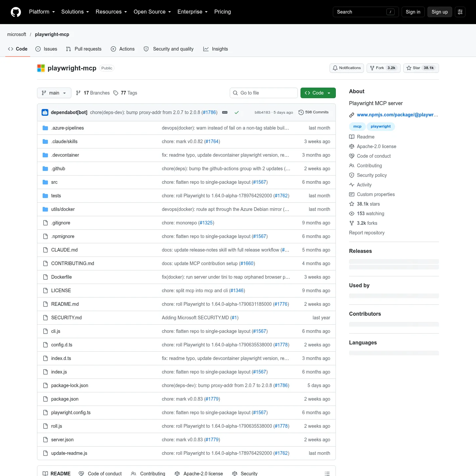Click the mcp topic tag

point(357,127)
